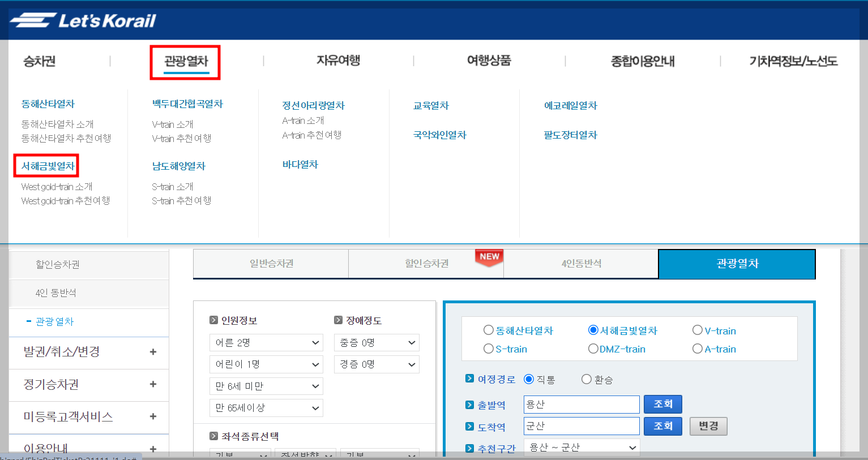The height and width of the screenshot is (460, 868).
Task: Open 서해금빛열차 submenu link
Action: point(48,166)
